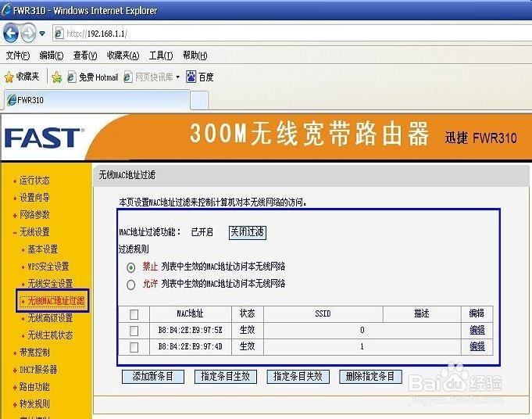The height and width of the screenshot is (419, 532).
Task: Click the 生效 status of 97:5E row
Action: click(x=247, y=330)
